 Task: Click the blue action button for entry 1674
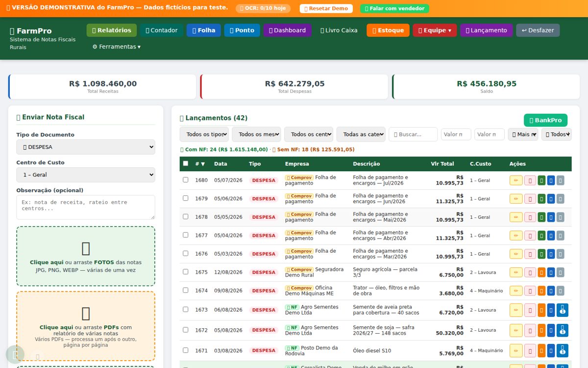click(551, 290)
